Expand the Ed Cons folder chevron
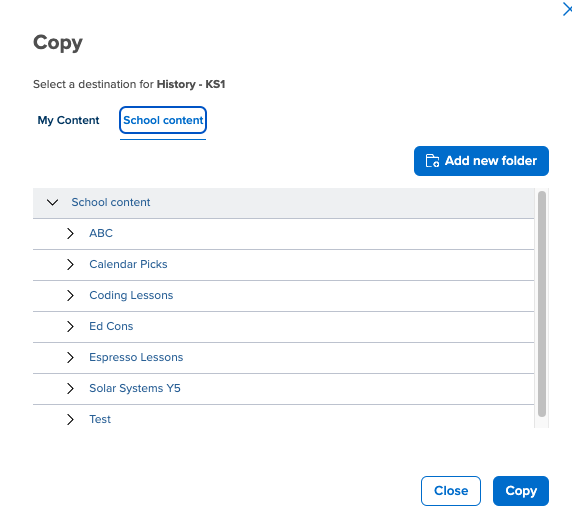Image resolution: width=572 pixels, height=529 pixels. tap(70, 326)
